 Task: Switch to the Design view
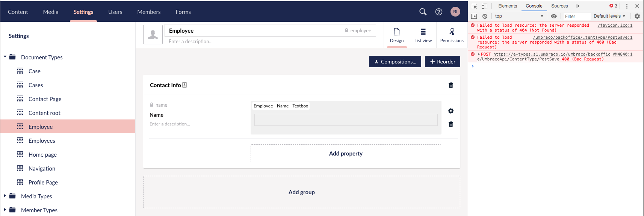pyautogui.click(x=397, y=35)
